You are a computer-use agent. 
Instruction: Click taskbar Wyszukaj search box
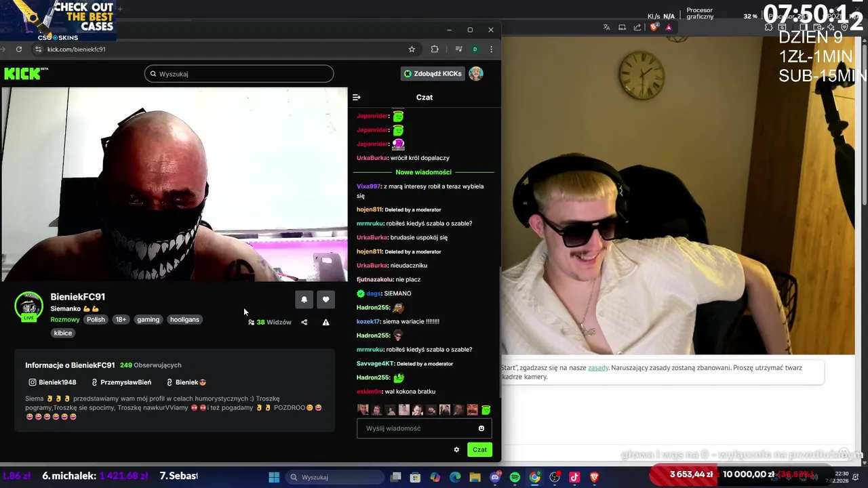tap(334, 477)
